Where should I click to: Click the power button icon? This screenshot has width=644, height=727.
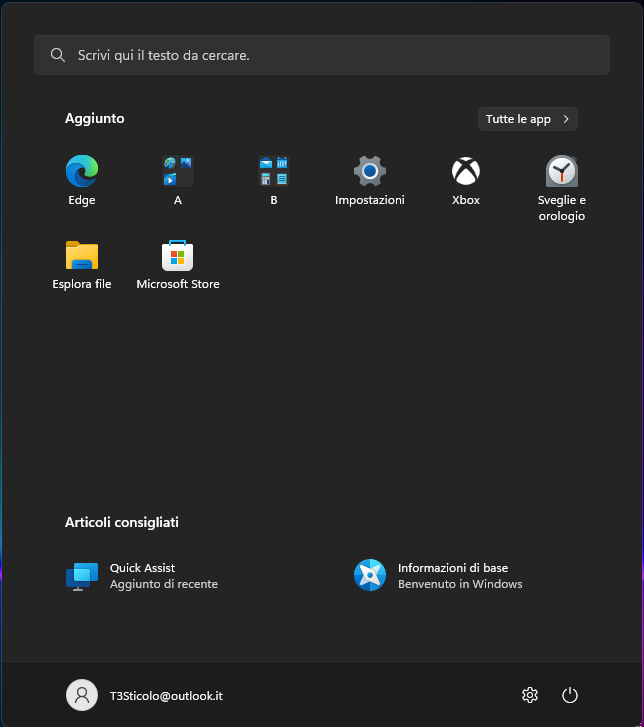[570, 695]
